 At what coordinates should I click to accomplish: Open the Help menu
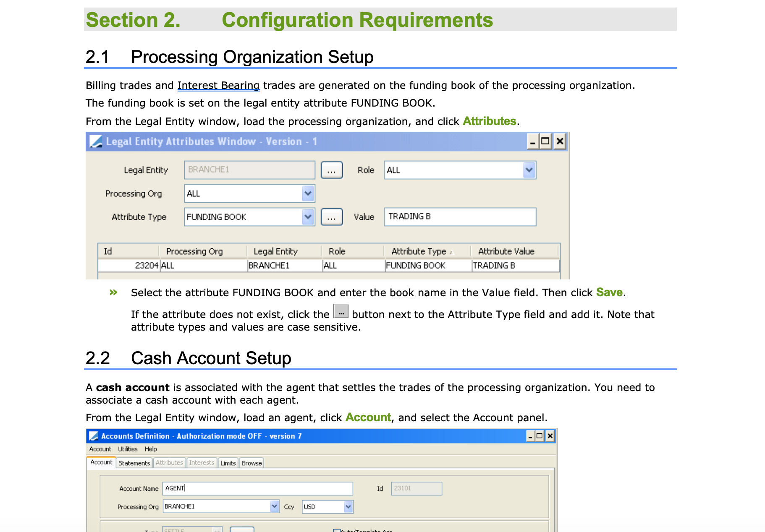pyautogui.click(x=151, y=449)
